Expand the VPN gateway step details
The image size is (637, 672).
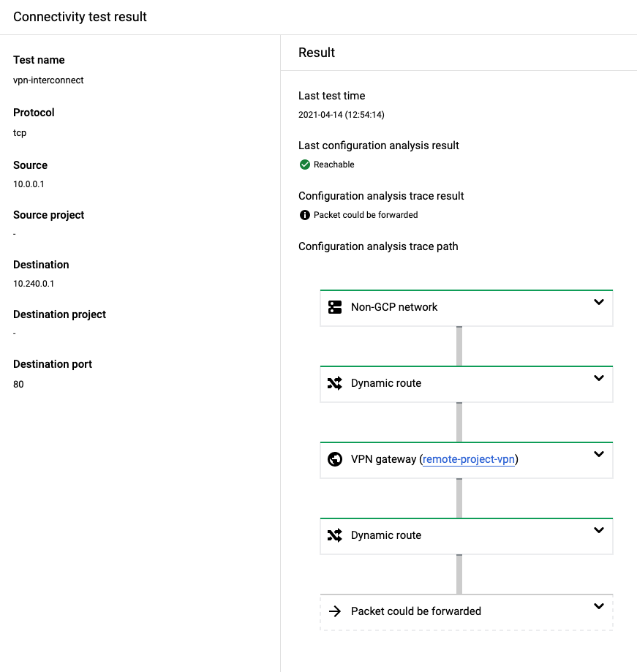[x=599, y=453]
